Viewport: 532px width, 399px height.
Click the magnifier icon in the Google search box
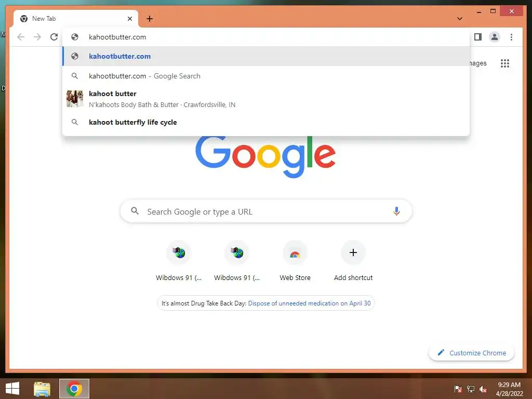(135, 211)
